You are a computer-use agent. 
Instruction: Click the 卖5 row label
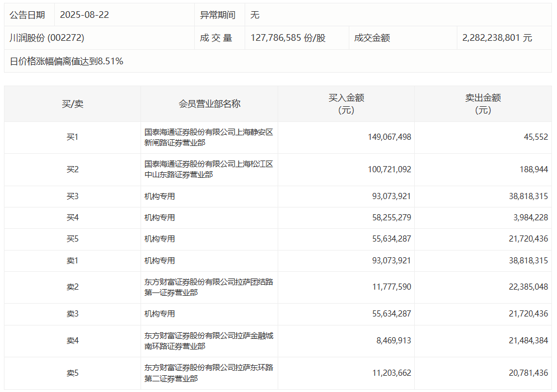72,373
